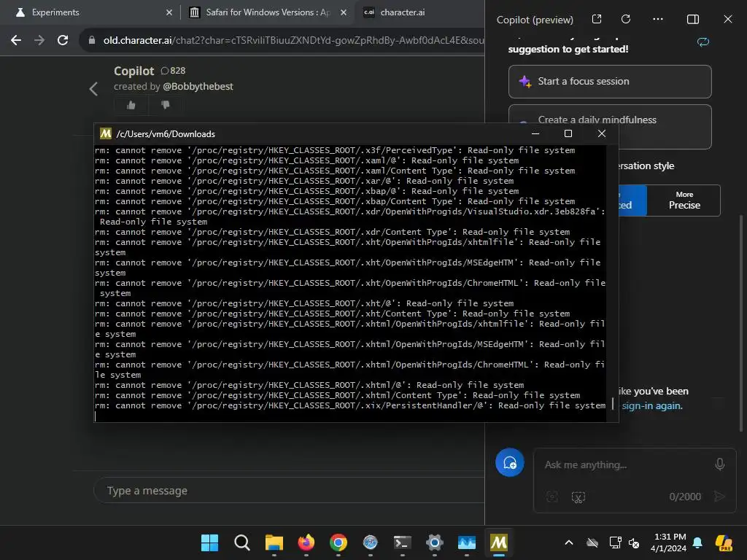Start a focus session suggestion
747x560 pixels.
pos(610,82)
